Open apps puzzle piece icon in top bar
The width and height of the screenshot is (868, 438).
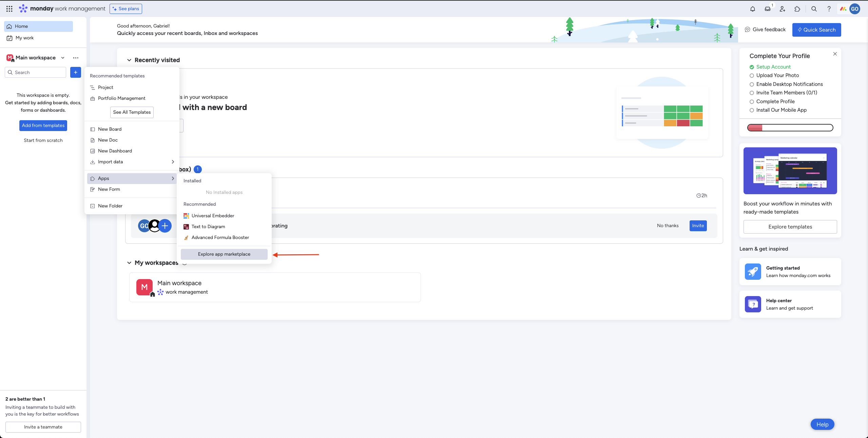click(x=797, y=9)
